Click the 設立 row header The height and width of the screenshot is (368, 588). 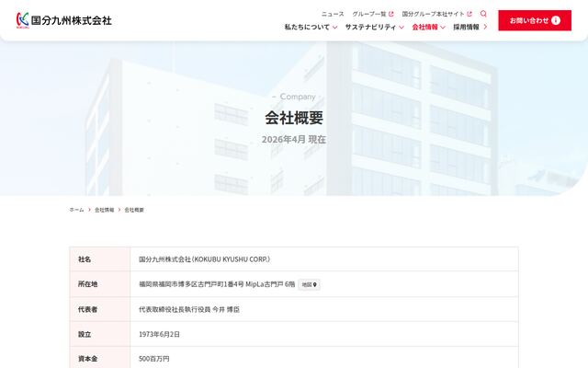[x=100, y=334]
